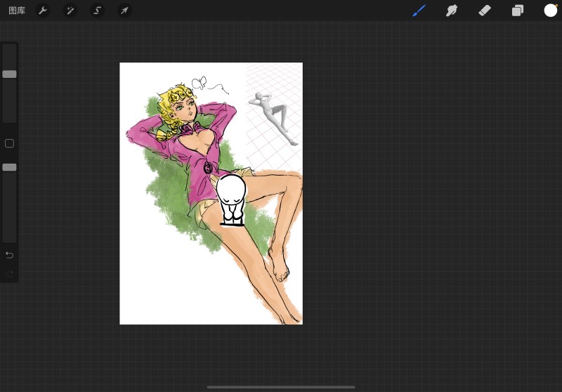Activate the Selection S-ribbon tool
Viewport: 562px width, 392px height.
97,11
